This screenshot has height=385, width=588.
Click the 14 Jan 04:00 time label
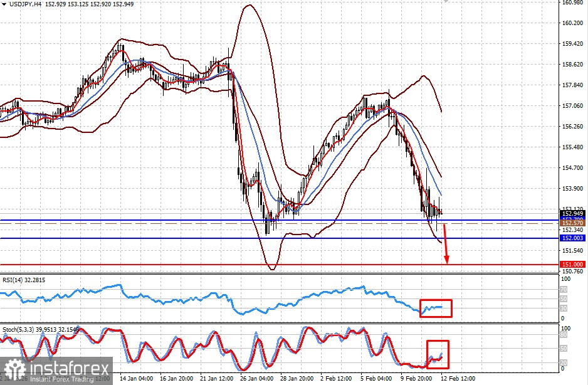[136, 378]
